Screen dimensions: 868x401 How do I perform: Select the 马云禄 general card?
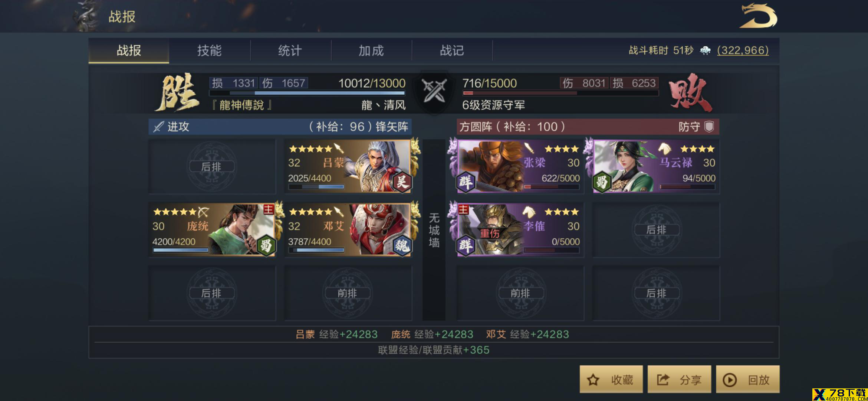click(x=656, y=166)
